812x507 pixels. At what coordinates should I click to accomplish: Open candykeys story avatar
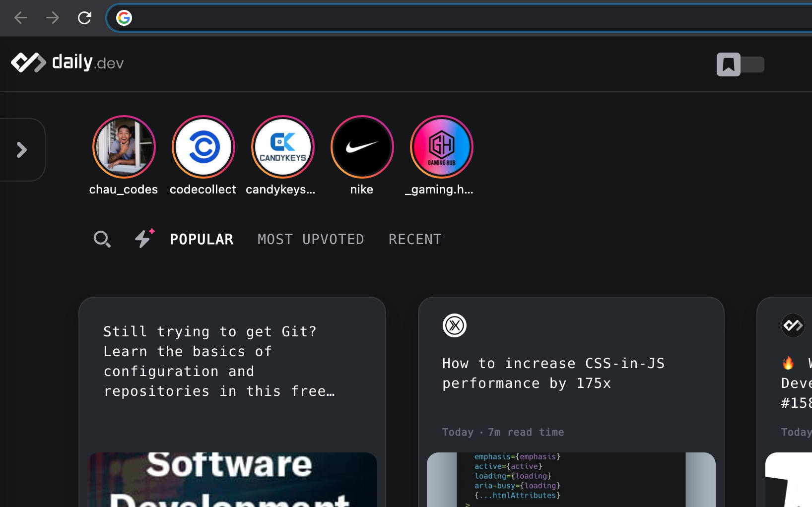click(283, 147)
